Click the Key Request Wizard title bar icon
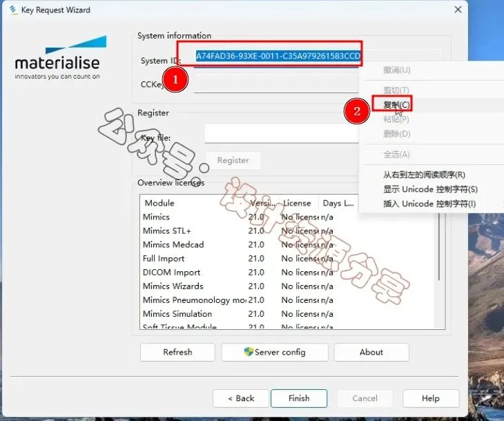Screen dimensions: 504x421 [x=13, y=10]
